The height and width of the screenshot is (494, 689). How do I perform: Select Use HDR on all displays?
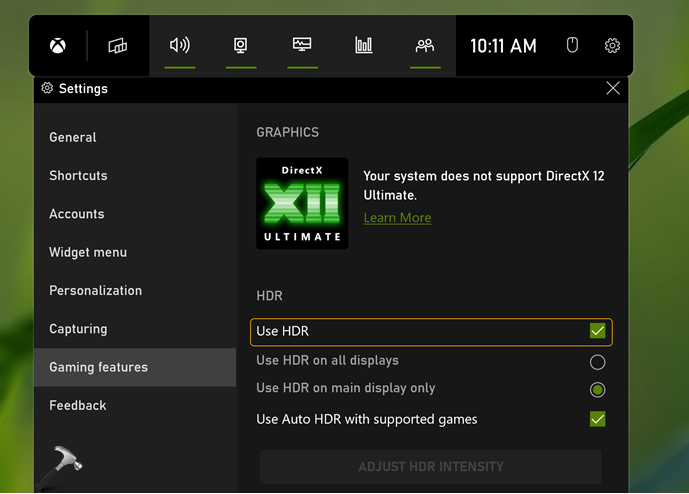597,362
